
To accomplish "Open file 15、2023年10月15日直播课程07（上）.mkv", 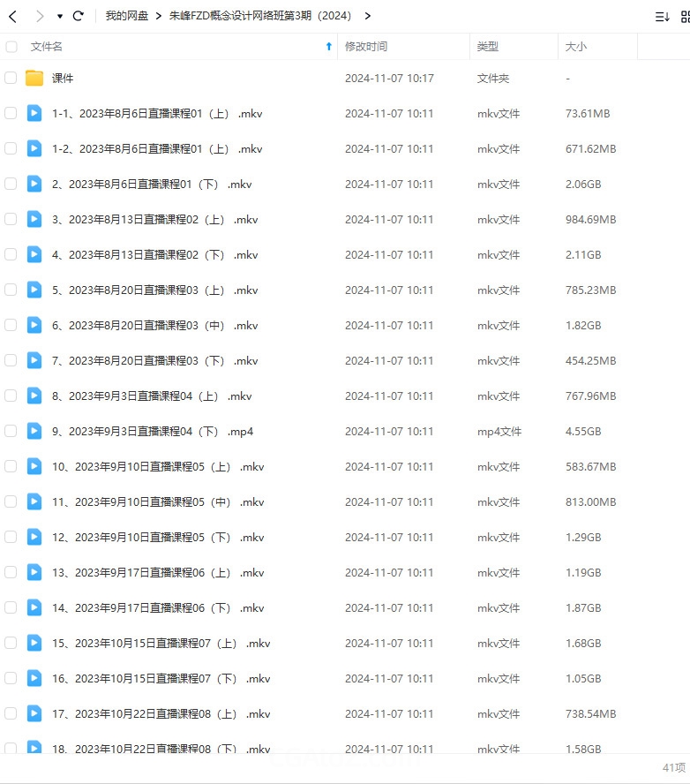I will 161,643.
